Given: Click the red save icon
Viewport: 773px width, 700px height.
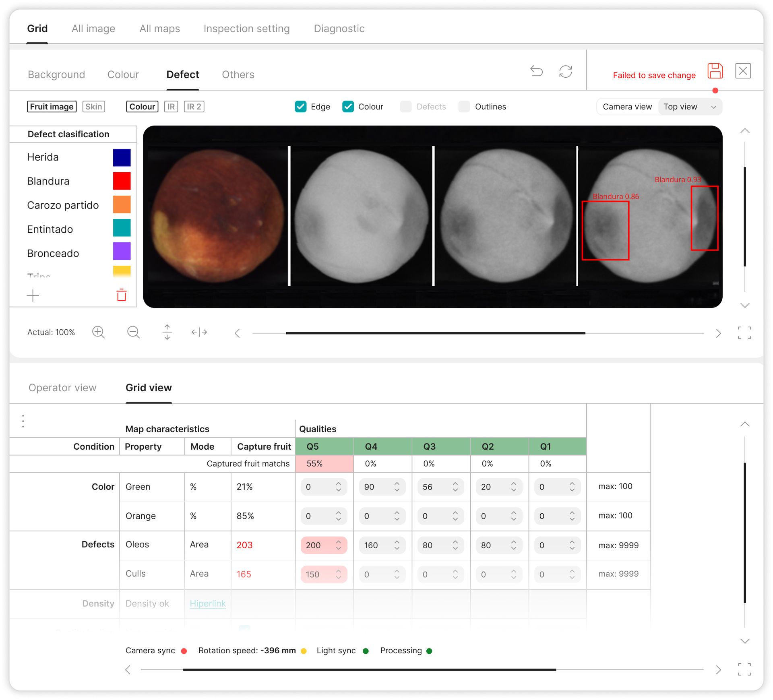Looking at the screenshot, I should [715, 71].
